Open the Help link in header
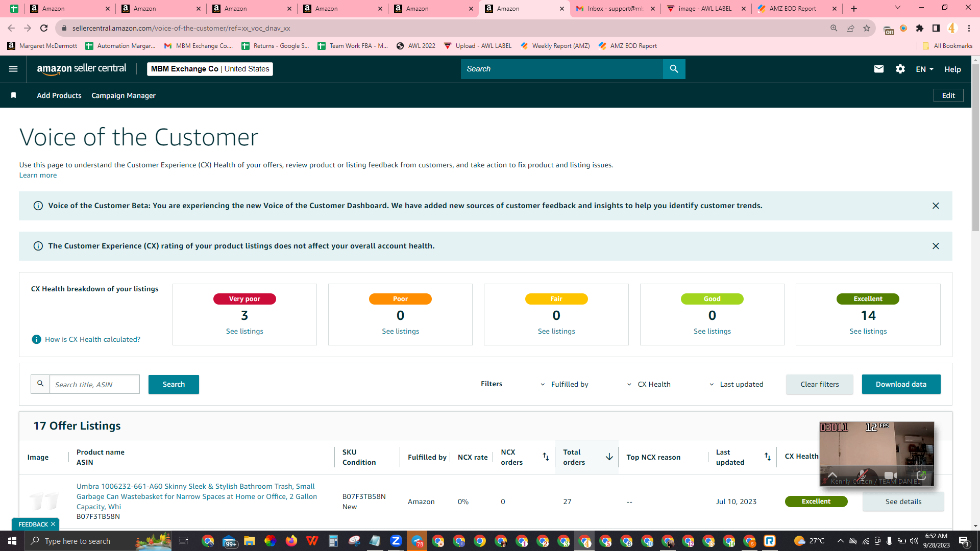Screen dimensions: 980x551 pos(952,69)
